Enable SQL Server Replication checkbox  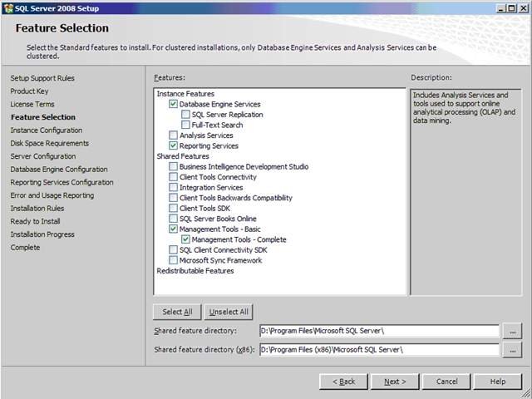pos(185,115)
